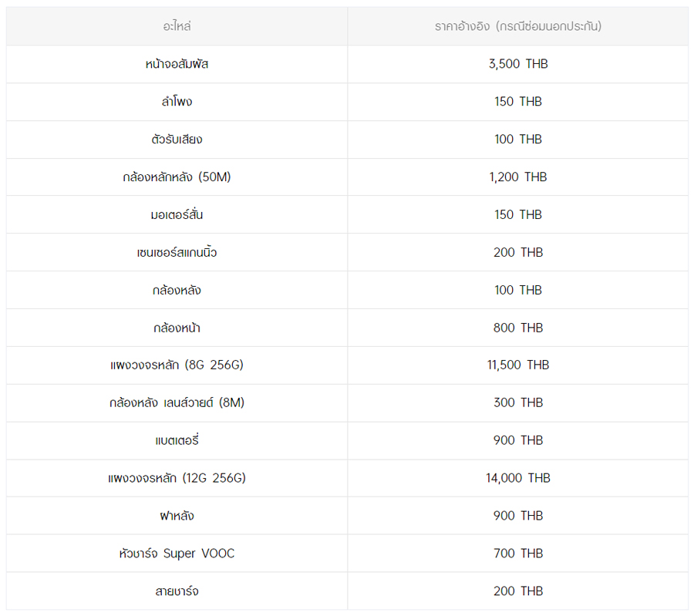
Task: Select the แบตเตอรี่ part name
Action: (177, 440)
